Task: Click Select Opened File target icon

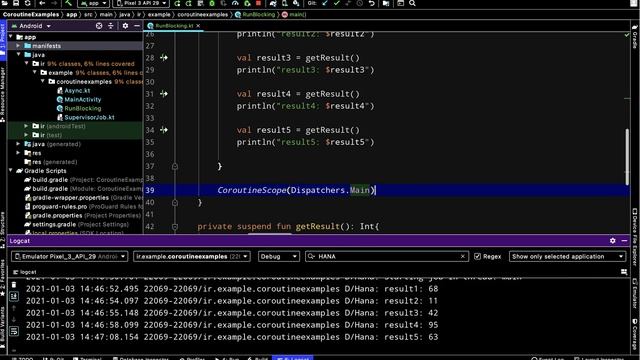Action: pos(99,26)
